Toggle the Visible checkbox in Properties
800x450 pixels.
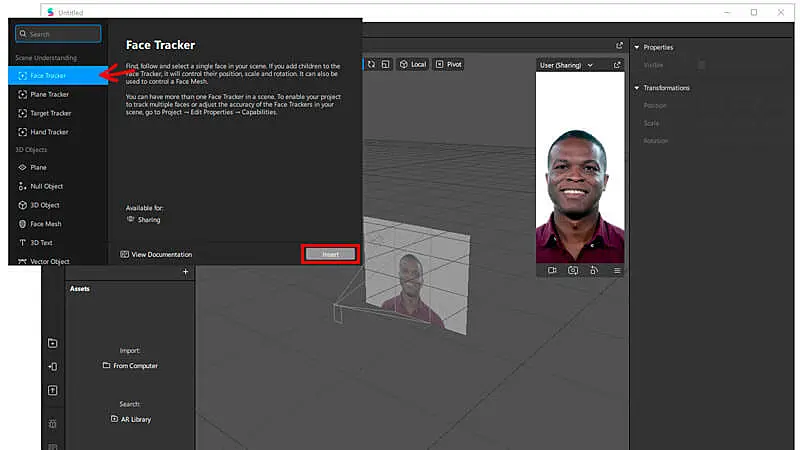point(701,65)
